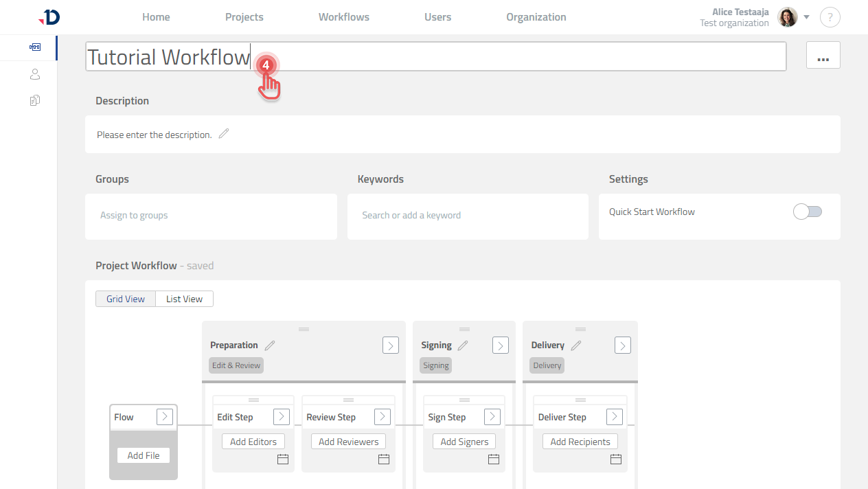Switch to List View tab
Screen dimensions: 868x489
pos(183,298)
